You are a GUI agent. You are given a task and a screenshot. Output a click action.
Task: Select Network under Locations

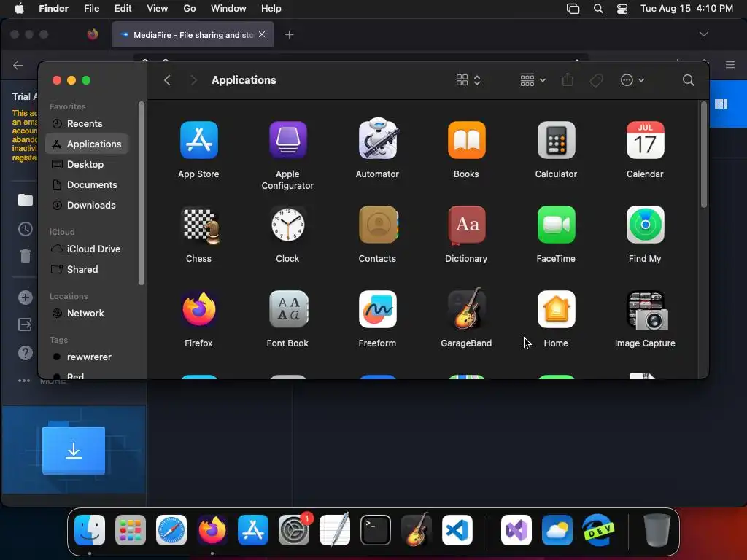click(x=87, y=314)
